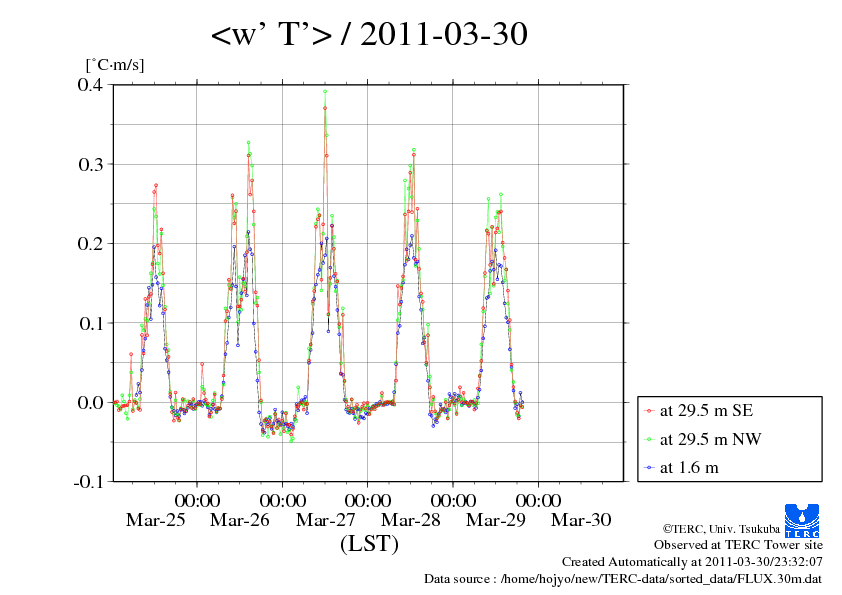Viewport: 842px width, 595px height.
Task: Click the x-axis date label Mar-25
Action: 155,520
